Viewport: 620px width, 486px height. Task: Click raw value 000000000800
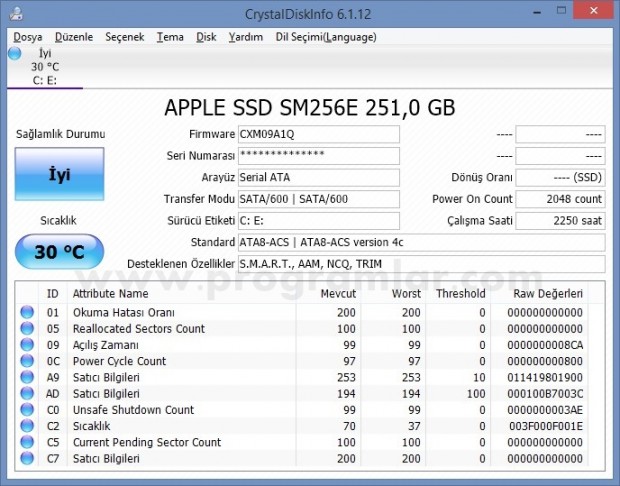(545, 361)
